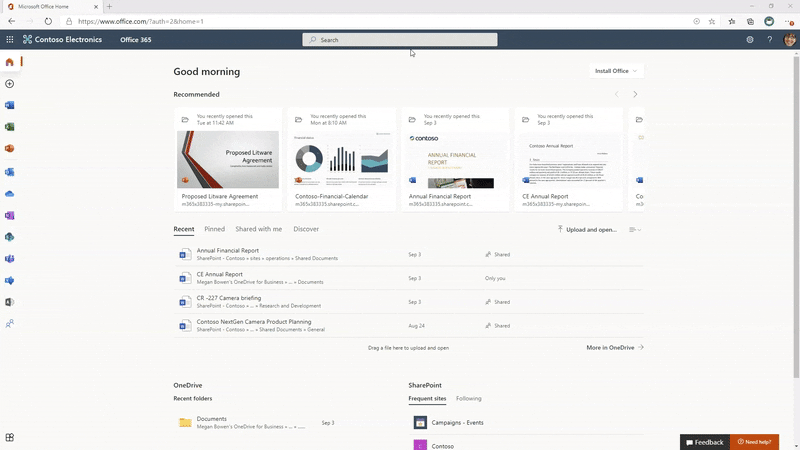
Task: Launch PowerPoint from the left app rail
Action: pos(10,148)
